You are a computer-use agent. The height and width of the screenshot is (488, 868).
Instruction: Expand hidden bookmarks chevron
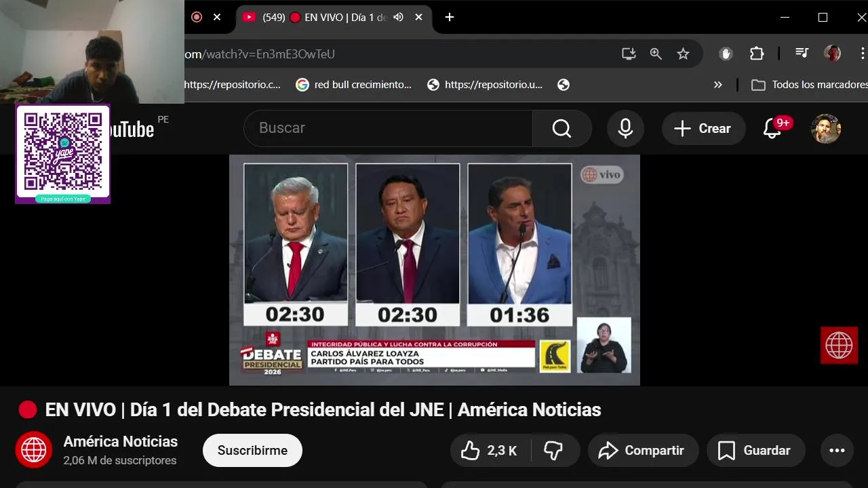tap(718, 85)
